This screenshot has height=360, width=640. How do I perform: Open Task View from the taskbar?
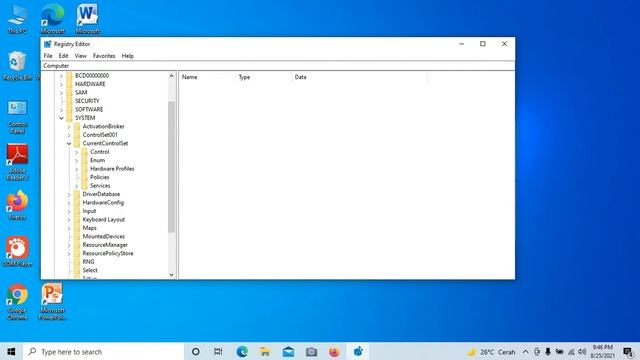click(218, 351)
